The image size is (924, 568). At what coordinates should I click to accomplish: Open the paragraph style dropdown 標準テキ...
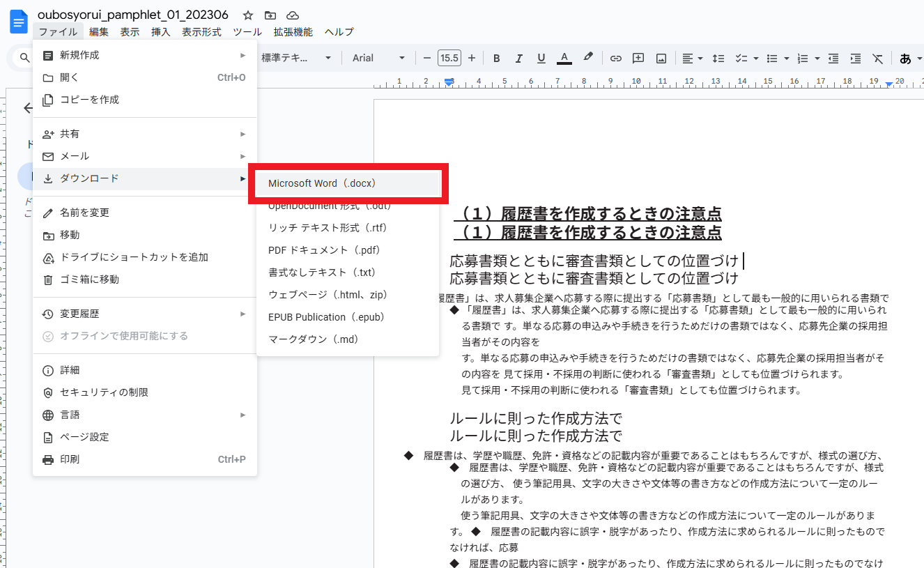298,58
